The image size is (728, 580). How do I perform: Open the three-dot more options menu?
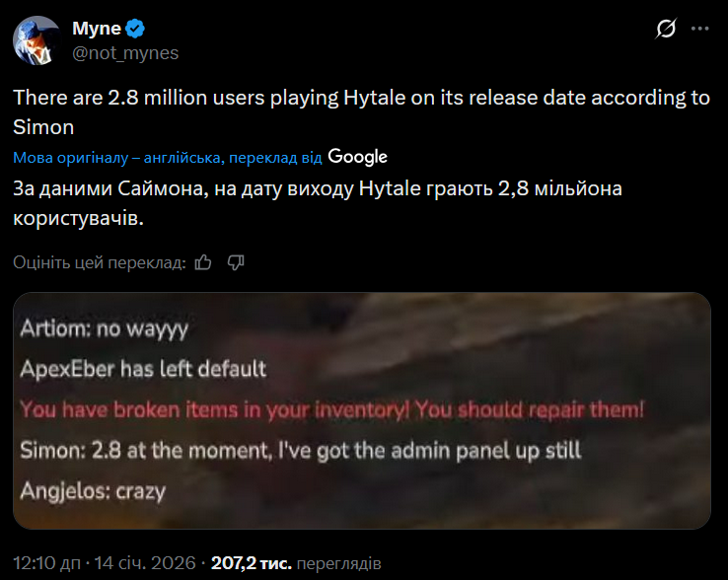[699, 30]
